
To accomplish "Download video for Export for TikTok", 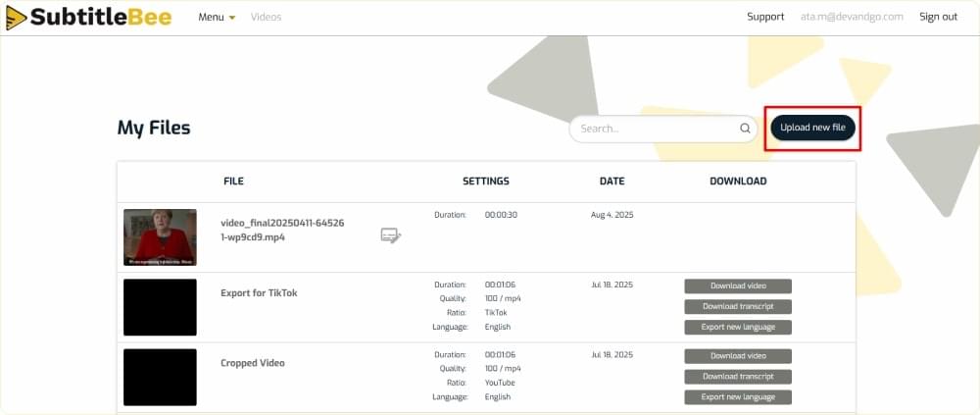I will (x=738, y=286).
